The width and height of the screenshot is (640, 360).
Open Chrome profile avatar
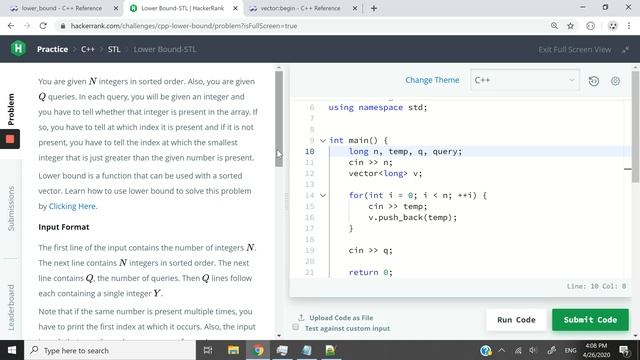(x=613, y=26)
